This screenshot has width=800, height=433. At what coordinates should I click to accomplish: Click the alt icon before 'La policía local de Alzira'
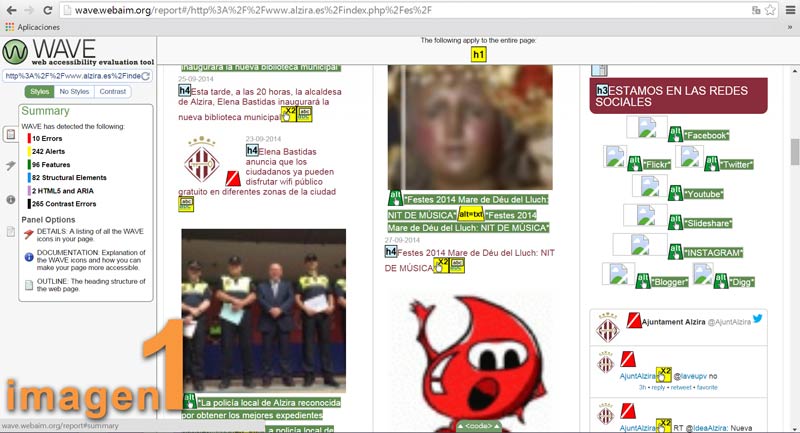click(190, 401)
